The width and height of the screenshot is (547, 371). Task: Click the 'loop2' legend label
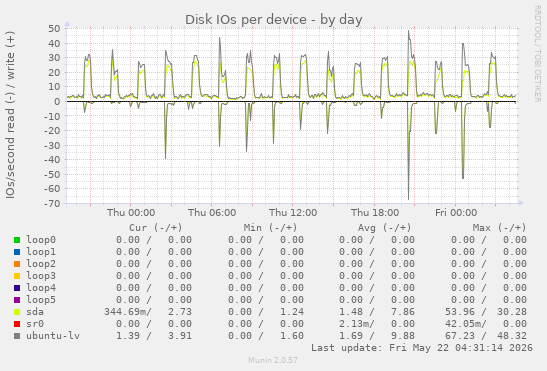click(41, 264)
